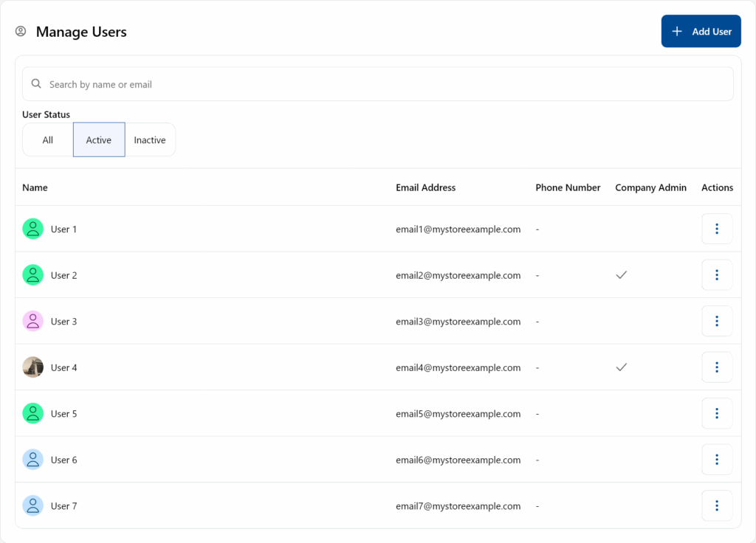Click the three-dot icon for User 3
Screen dimensions: 756x543
(716, 321)
